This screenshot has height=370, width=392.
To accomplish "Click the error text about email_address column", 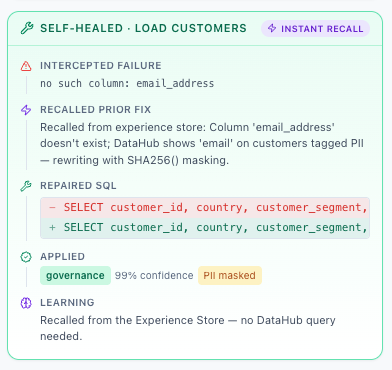I will [127, 83].
